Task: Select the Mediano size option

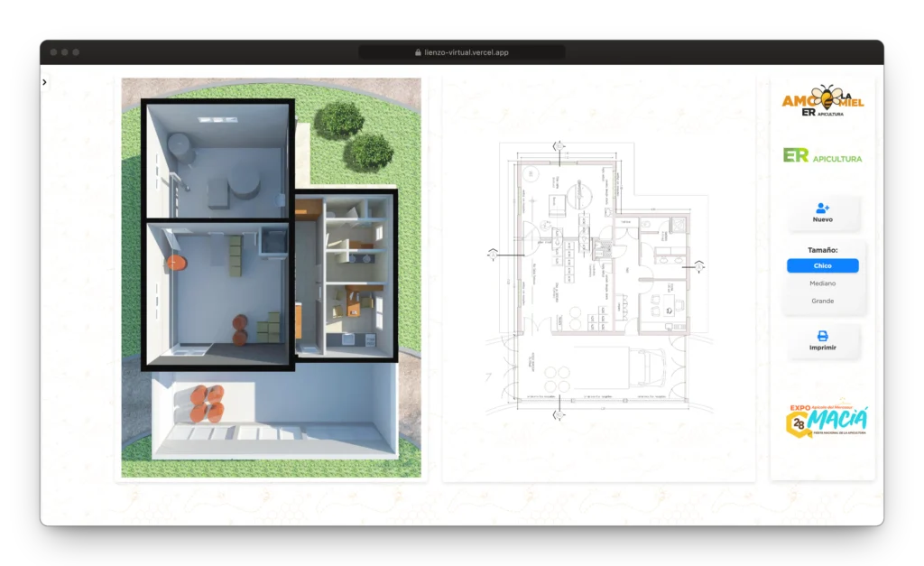Action: [823, 283]
